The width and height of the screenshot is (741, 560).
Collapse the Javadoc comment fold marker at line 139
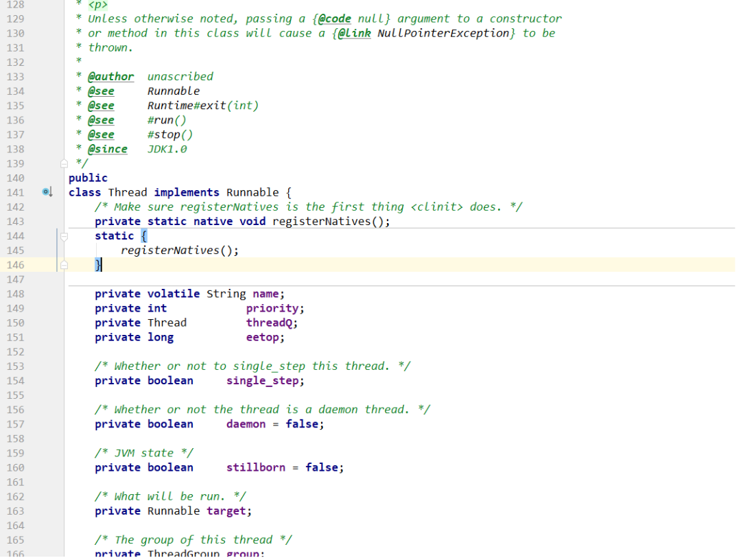pyautogui.click(x=64, y=163)
